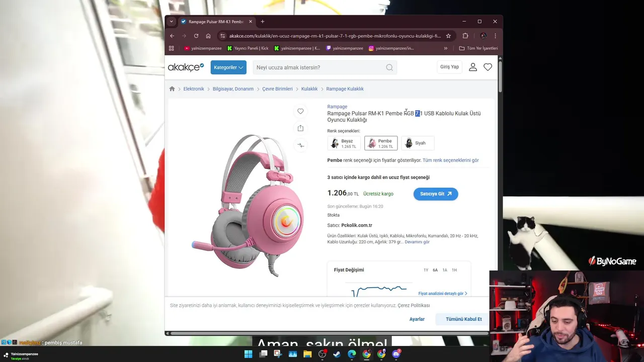Click the akakçe logo
This screenshot has height=362, width=644.
tap(186, 67)
